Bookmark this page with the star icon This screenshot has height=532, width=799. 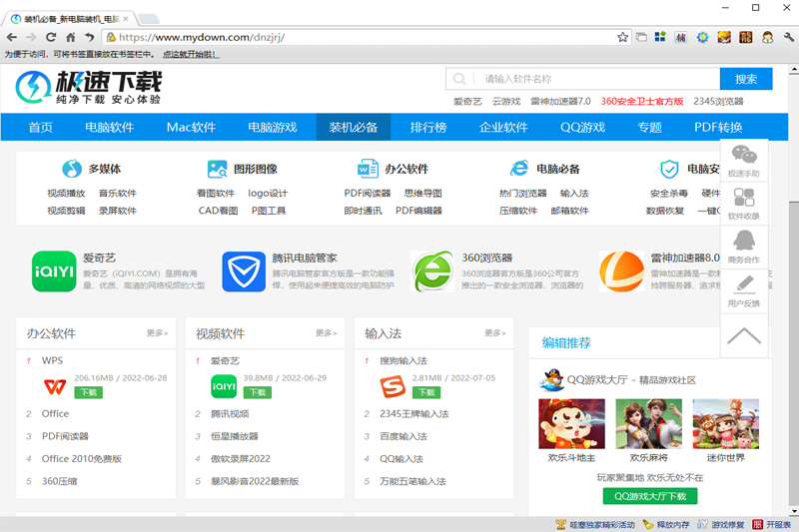click(x=622, y=37)
